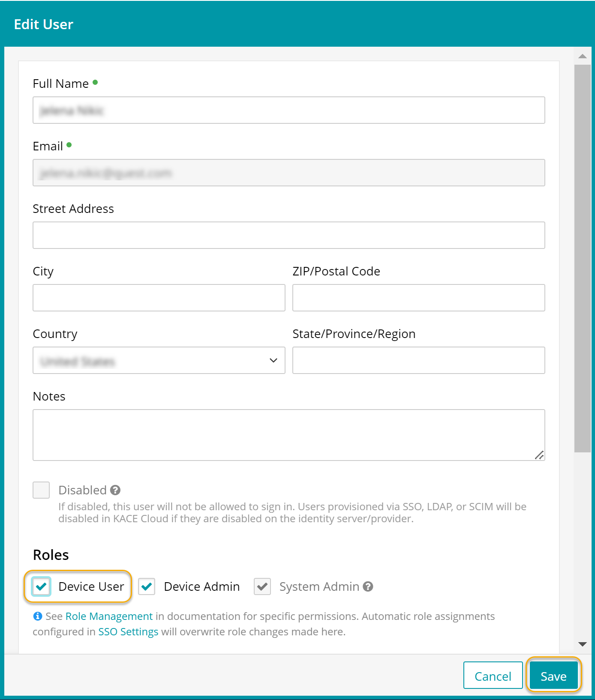The width and height of the screenshot is (595, 700).
Task: Cancel editing the user
Action: click(493, 676)
